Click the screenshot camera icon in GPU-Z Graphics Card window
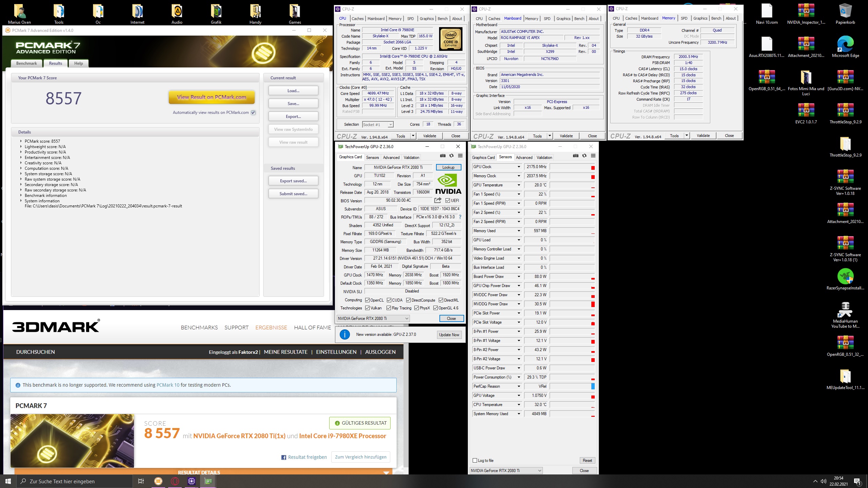868x488 pixels. pyautogui.click(x=443, y=156)
